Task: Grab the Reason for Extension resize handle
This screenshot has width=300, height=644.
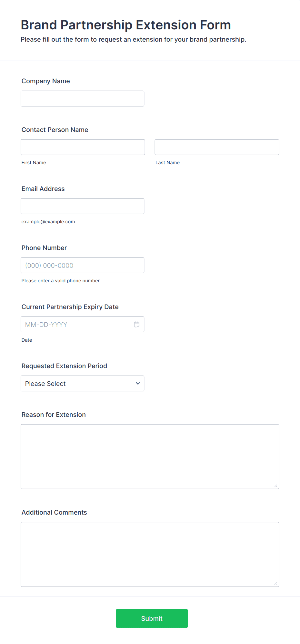Action: [276, 486]
